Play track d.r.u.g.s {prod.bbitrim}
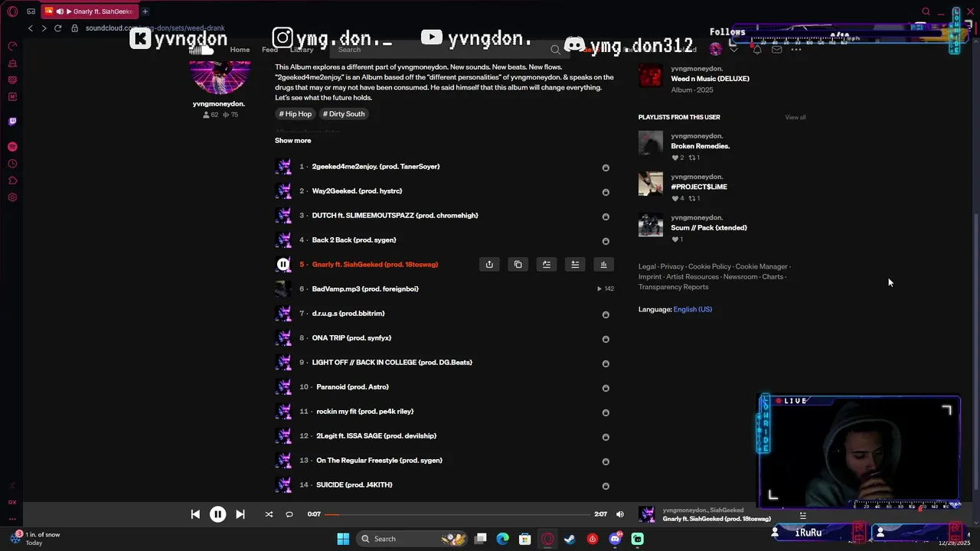 [348, 313]
